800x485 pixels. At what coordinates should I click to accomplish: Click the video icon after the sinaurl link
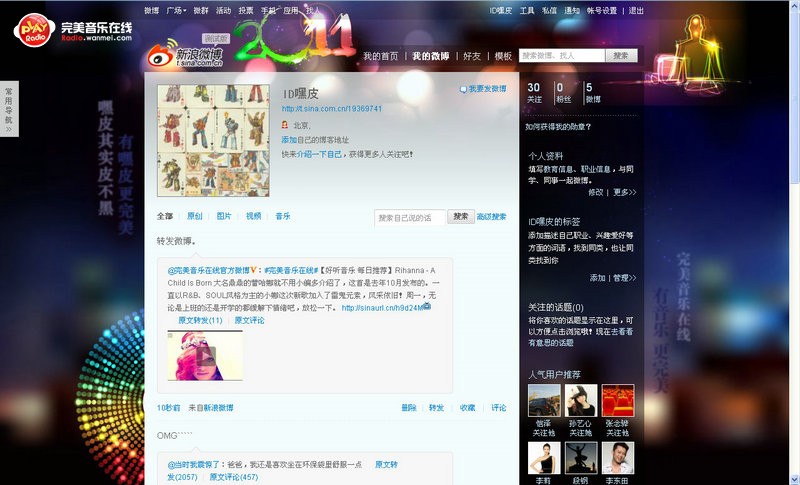427,307
